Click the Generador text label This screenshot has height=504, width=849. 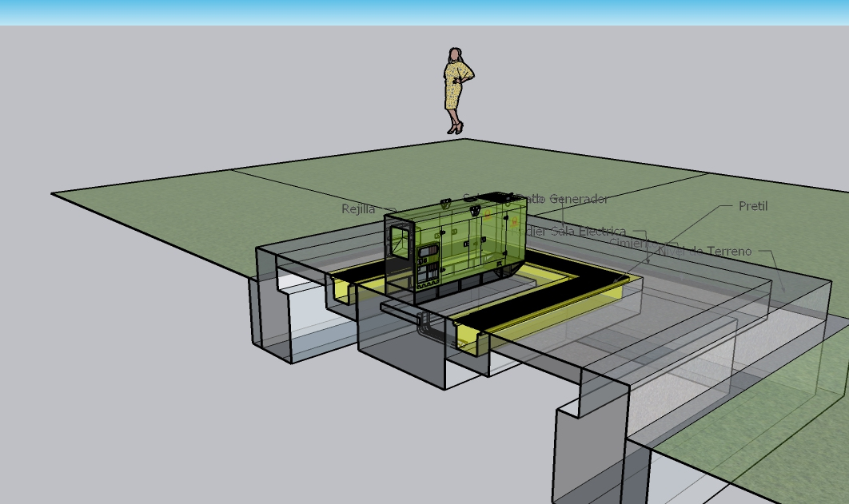(x=576, y=199)
